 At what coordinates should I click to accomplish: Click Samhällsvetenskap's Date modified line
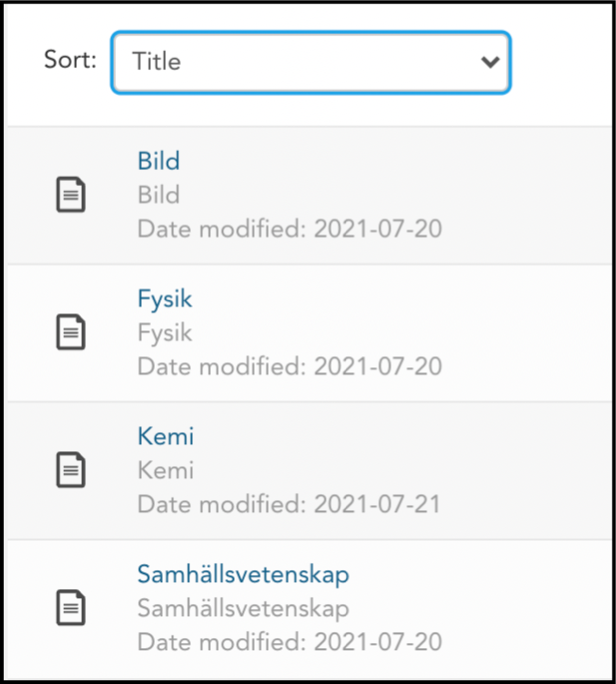click(290, 642)
